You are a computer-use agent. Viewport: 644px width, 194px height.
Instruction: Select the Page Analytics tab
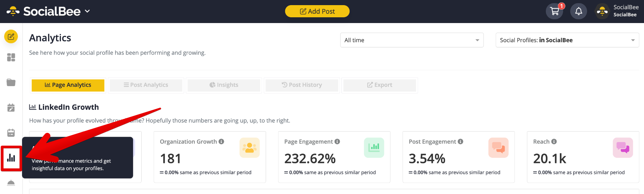coord(68,85)
